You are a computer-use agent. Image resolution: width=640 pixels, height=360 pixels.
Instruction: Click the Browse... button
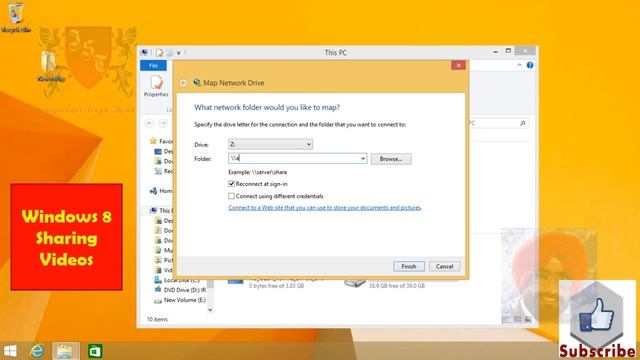tap(391, 159)
